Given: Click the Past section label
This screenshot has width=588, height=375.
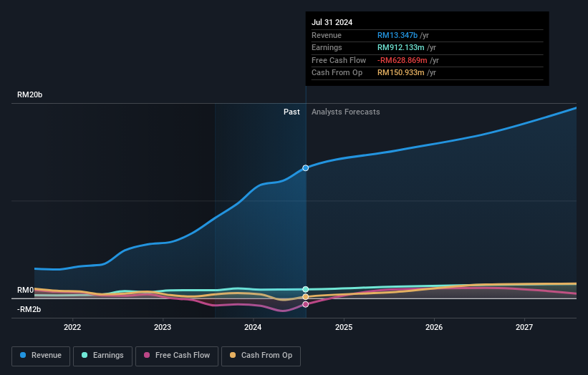Looking at the screenshot, I should [x=291, y=112].
